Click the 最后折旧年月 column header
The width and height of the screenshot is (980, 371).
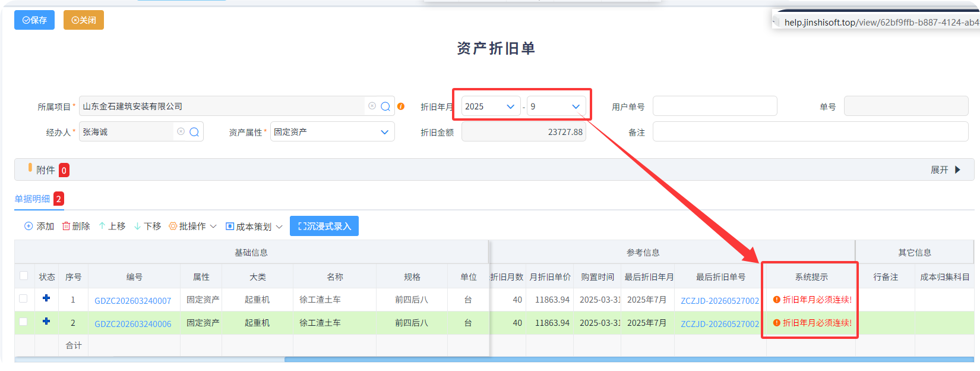click(x=649, y=277)
